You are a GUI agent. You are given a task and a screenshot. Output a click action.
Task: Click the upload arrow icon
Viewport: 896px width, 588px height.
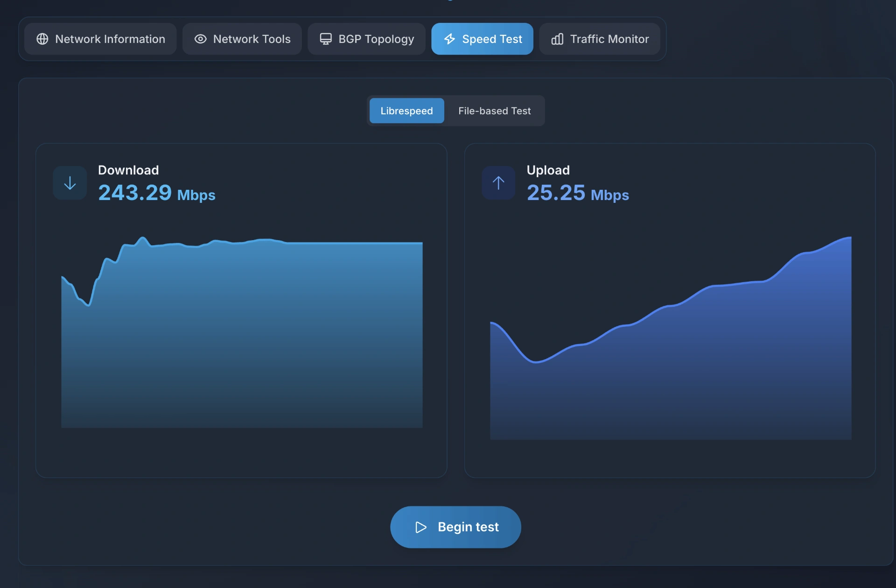[x=498, y=183]
